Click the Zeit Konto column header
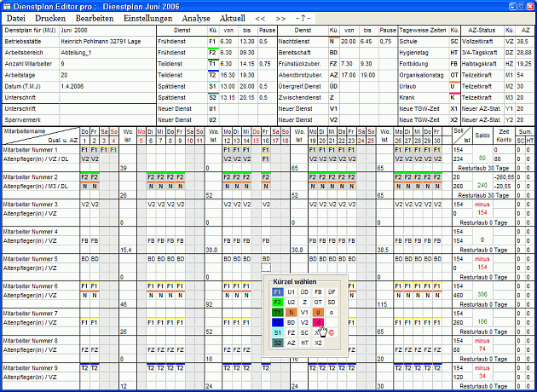Viewport: 537px width, 392px height. 504,135
